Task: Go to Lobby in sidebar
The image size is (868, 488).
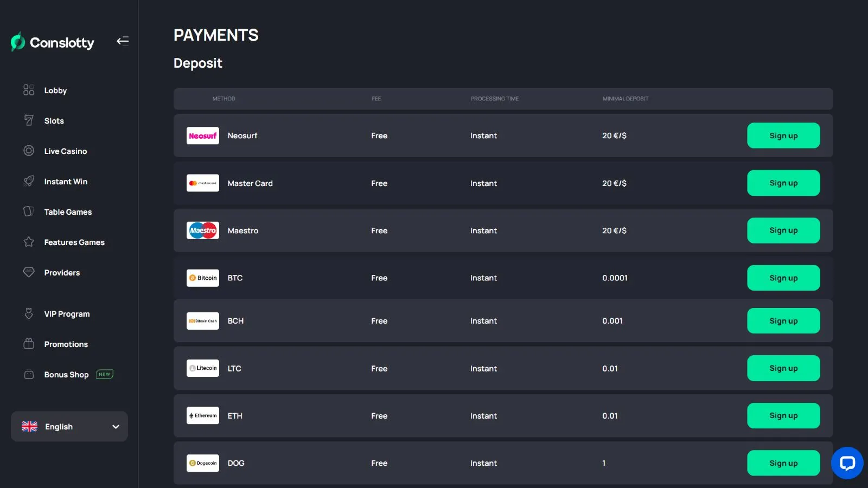Action: pyautogui.click(x=55, y=91)
